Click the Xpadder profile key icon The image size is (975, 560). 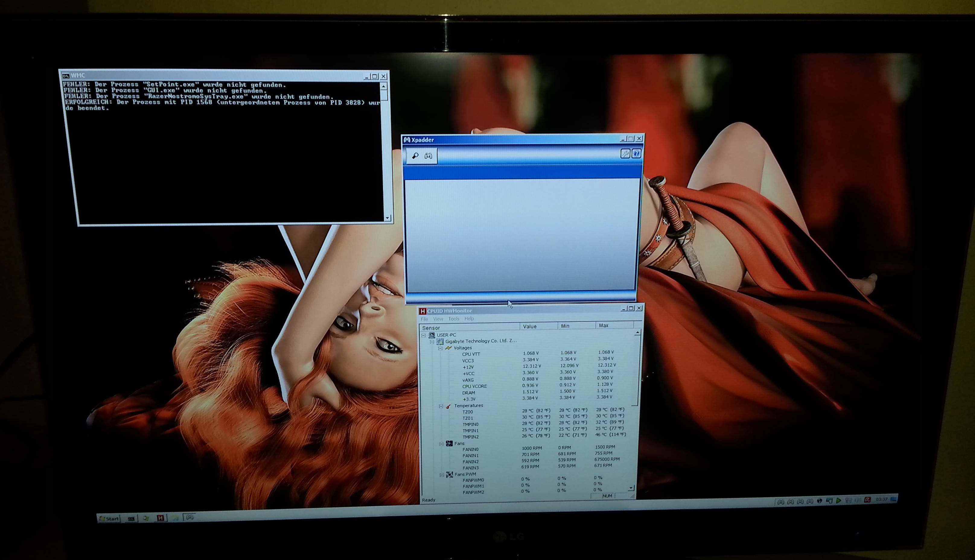click(415, 156)
